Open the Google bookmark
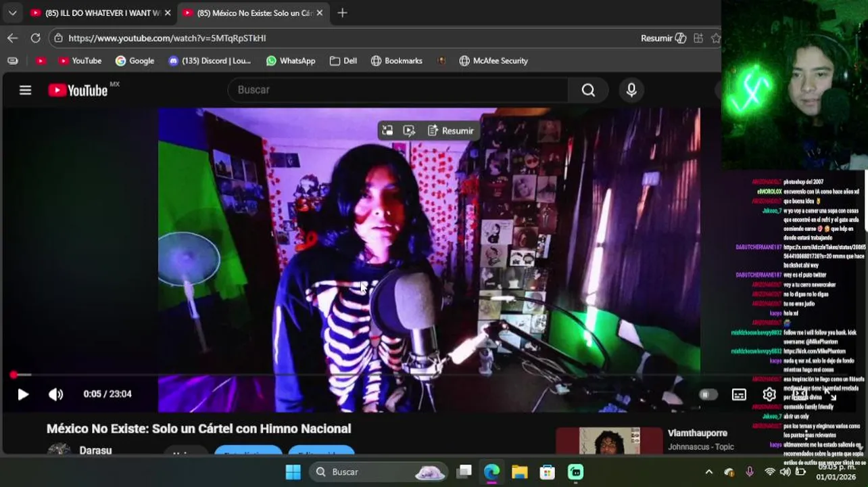Viewport: 868px width, 487px height. (x=135, y=61)
